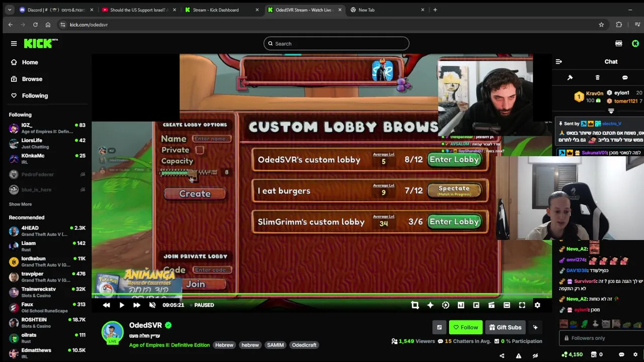Click the crop/clip icon in player bar
Image resolution: width=644 pixels, height=362 pixels.
click(415, 305)
